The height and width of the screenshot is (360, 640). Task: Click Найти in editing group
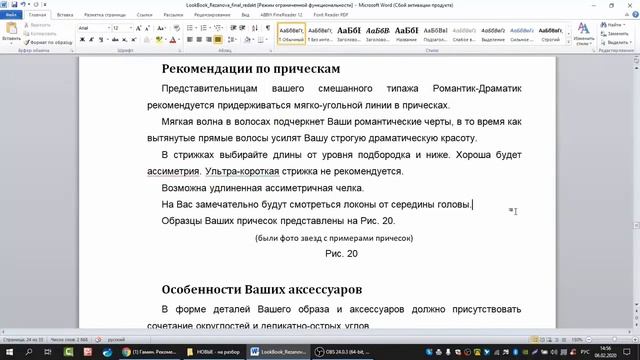(613, 25)
